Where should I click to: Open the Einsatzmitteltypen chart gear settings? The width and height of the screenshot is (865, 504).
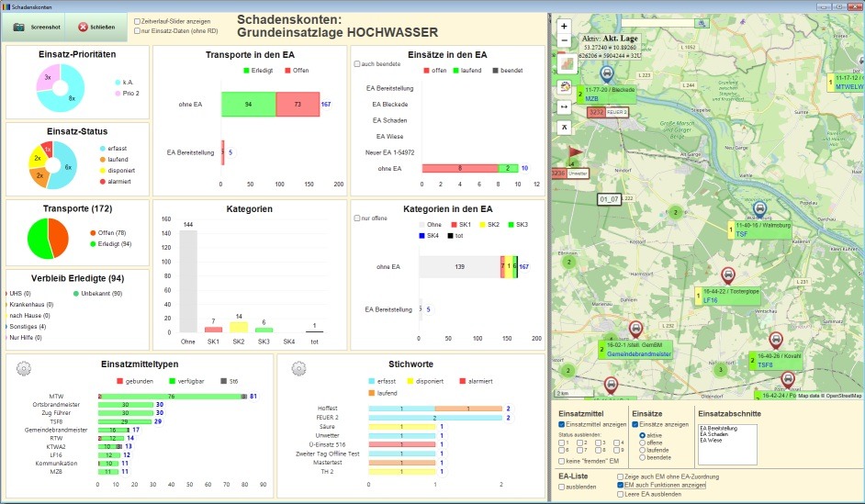(x=24, y=368)
